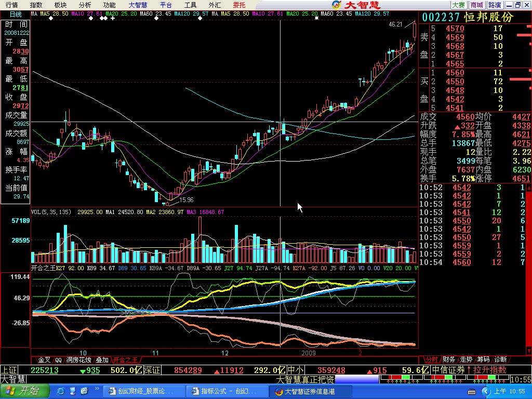Viewport: 532px width, 399px height.
Task: Expand hidden system tray icons arrow
Action: 486,392
